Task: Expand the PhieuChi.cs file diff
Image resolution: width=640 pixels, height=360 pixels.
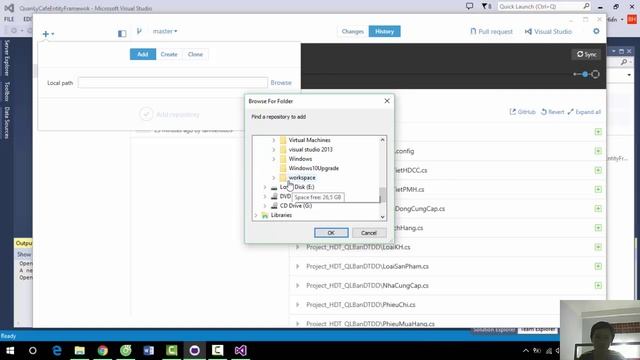Action: 298,304
